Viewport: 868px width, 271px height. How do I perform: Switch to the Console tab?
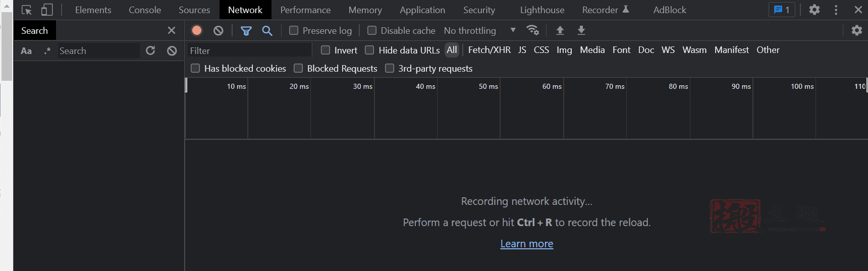(145, 10)
